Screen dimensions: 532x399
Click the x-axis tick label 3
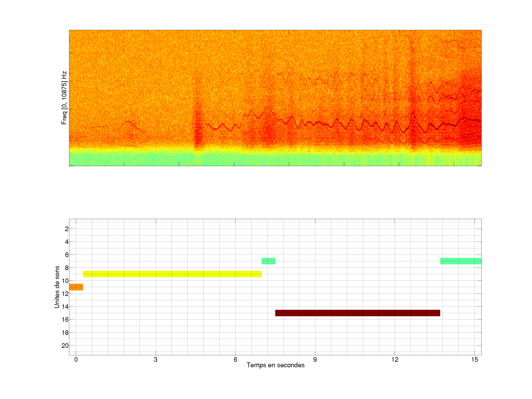(x=156, y=359)
